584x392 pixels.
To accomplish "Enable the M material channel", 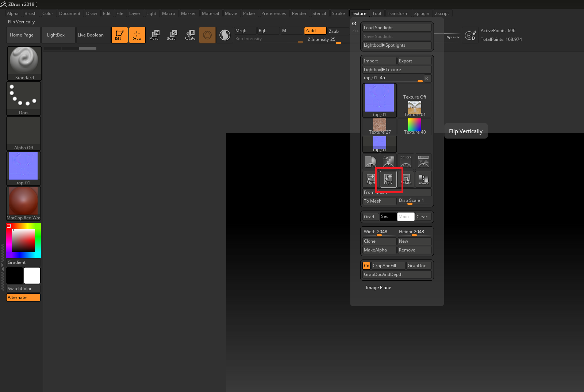I will pyautogui.click(x=291, y=31).
